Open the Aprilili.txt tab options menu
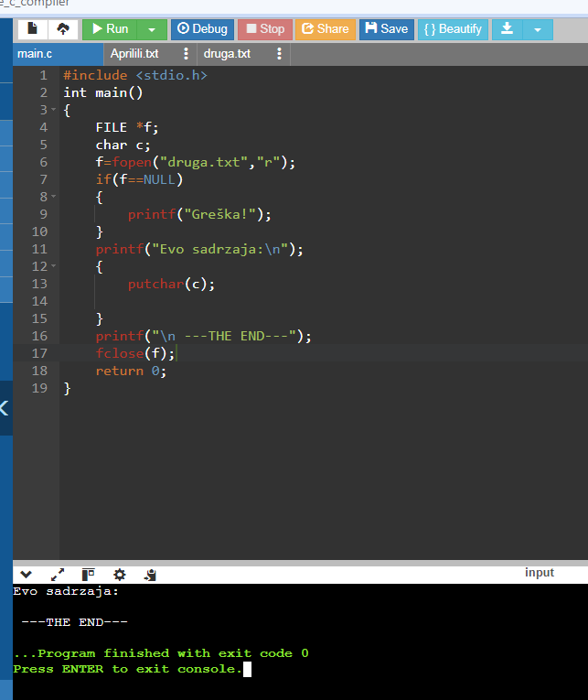The height and width of the screenshot is (700, 588). [186, 54]
